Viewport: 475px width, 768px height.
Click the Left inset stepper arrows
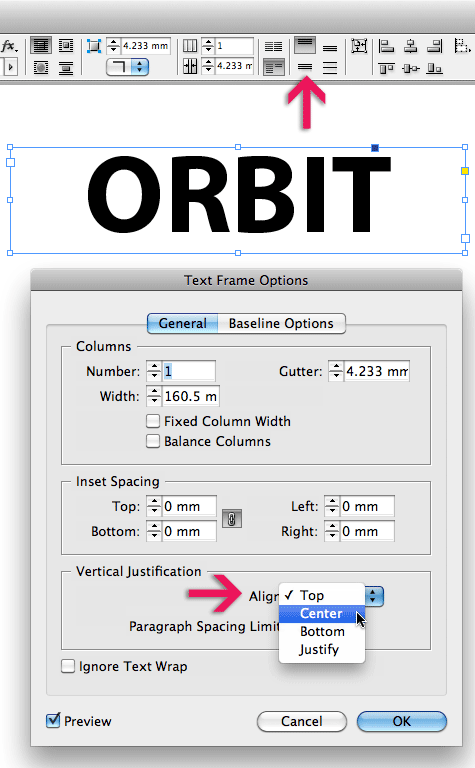tap(332, 506)
